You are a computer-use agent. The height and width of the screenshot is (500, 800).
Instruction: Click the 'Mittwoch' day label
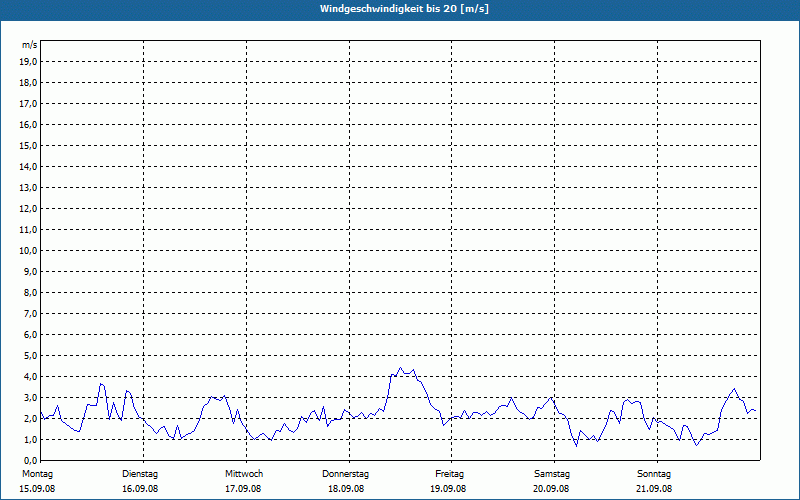[x=244, y=474]
